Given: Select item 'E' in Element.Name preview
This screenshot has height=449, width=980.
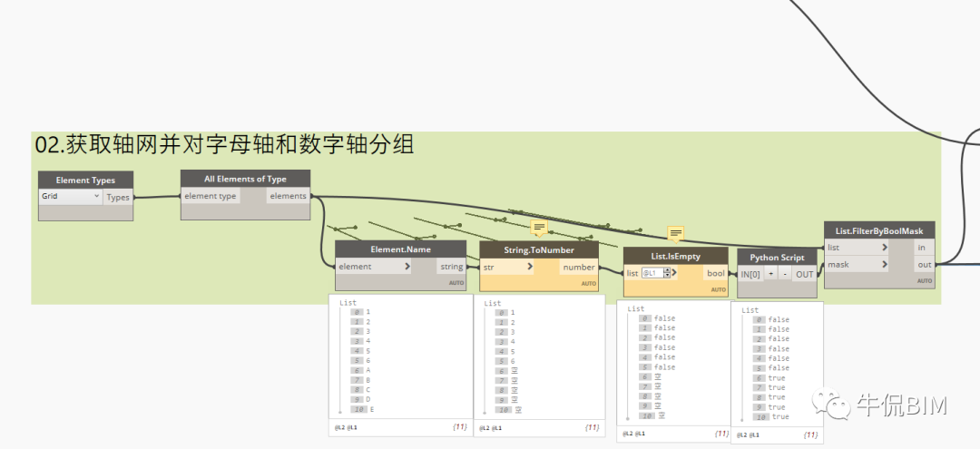Looking at the screenshot, I should (370, 410).
